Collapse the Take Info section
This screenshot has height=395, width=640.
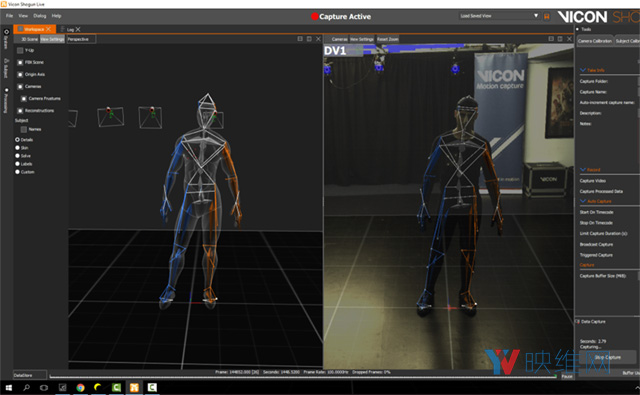(x=582, y=70)
